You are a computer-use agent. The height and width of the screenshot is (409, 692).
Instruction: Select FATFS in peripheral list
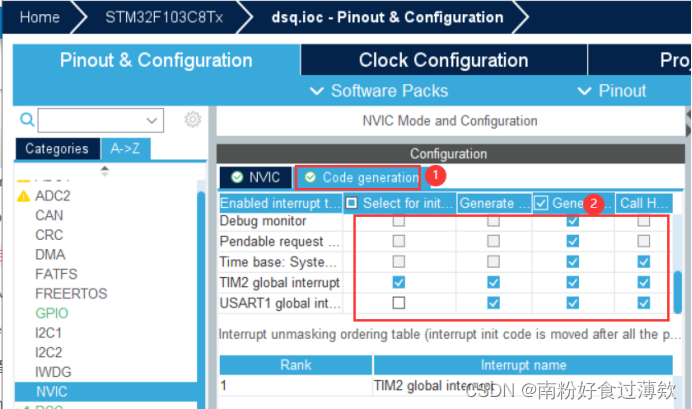pyautogui.click(x=56, y=274)
